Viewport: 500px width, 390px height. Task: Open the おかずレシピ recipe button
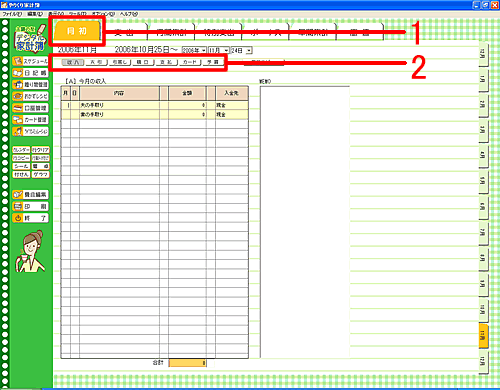click(30, 96)
